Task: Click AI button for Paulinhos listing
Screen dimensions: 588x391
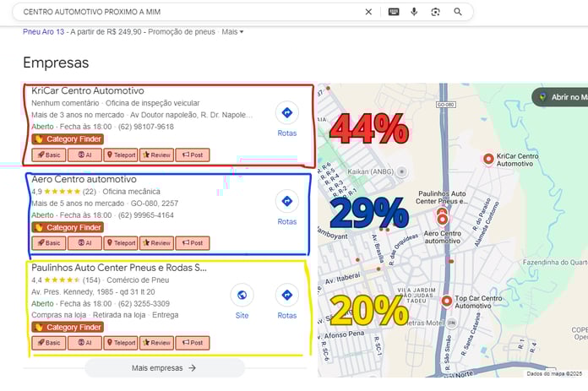Action: point(84,343)
